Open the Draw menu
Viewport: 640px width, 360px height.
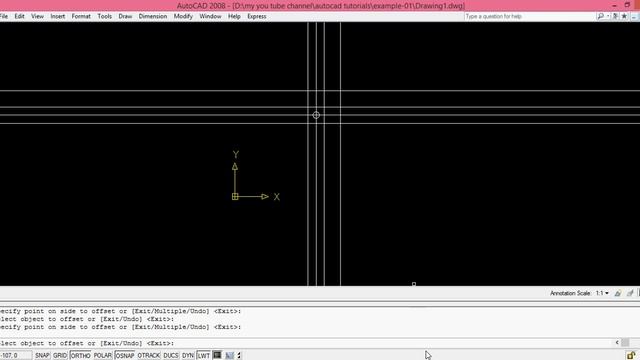pyautogui.click(x=125, y=16)
